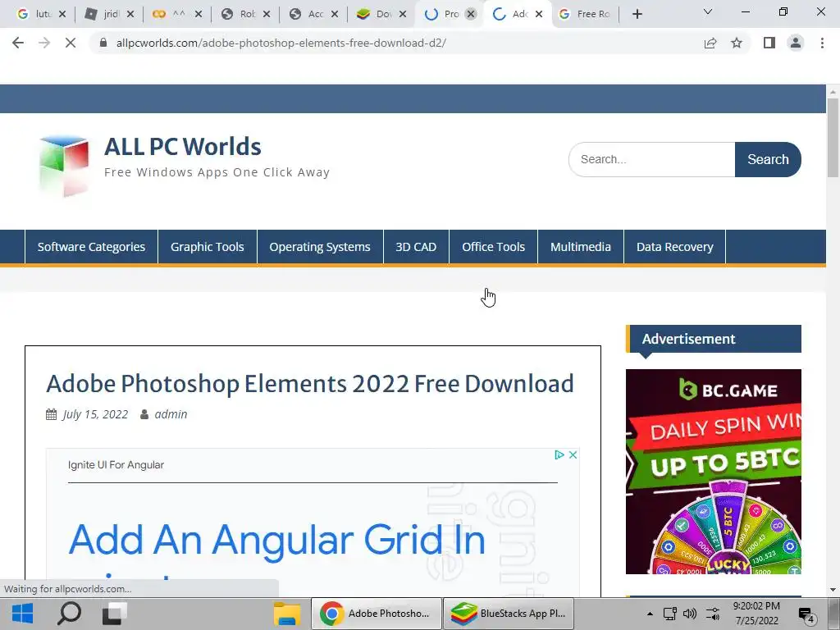The image size is (840, 630).
Task: Open the browser side panel
Action: click(769, 43)
